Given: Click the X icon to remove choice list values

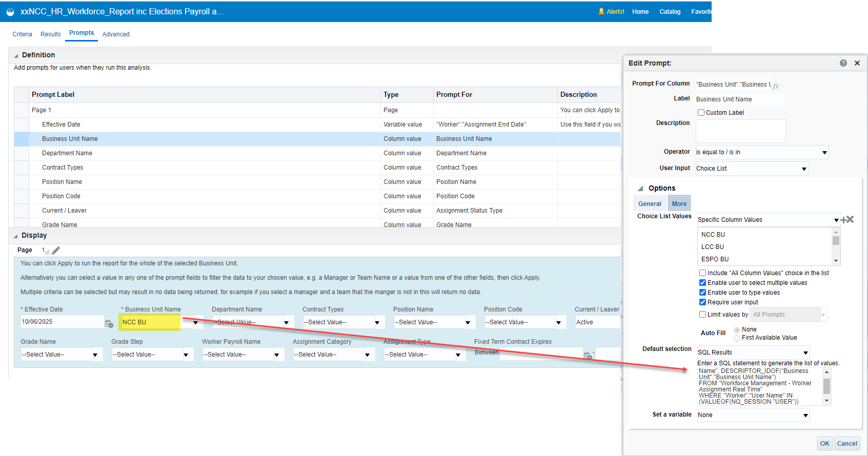Looking at the screenshot, I should [x=850, y=219].
